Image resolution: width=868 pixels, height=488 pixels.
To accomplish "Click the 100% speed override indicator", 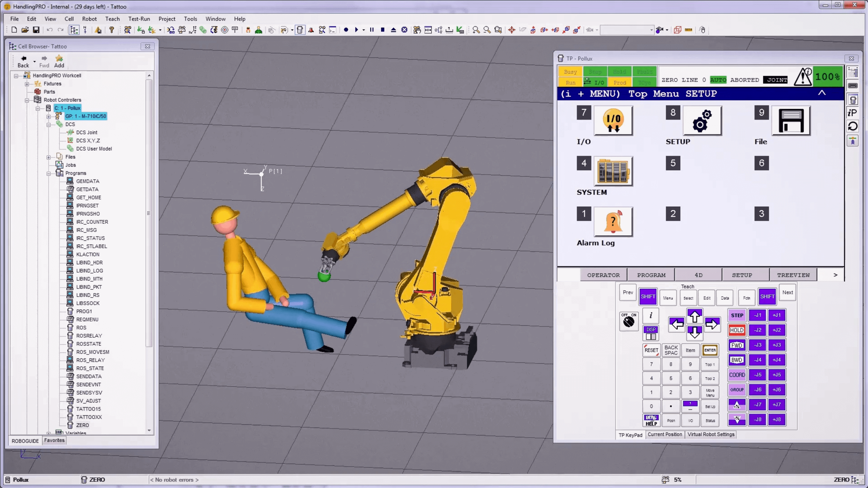I will (827, 77).
